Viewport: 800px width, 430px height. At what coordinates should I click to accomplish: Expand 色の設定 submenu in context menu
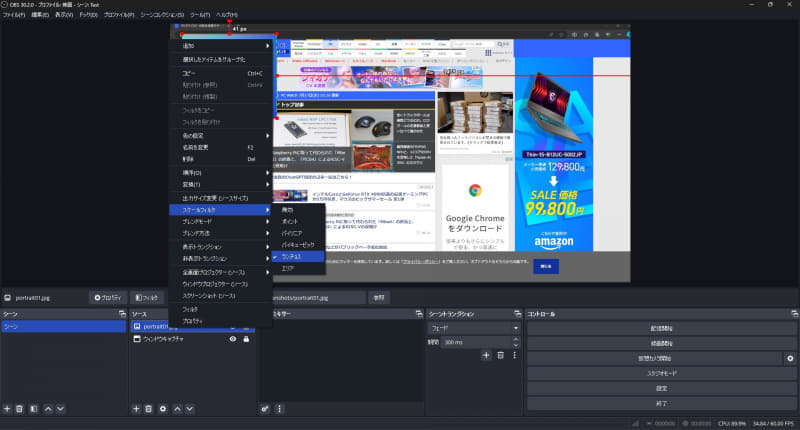click(x=221, y=136)
